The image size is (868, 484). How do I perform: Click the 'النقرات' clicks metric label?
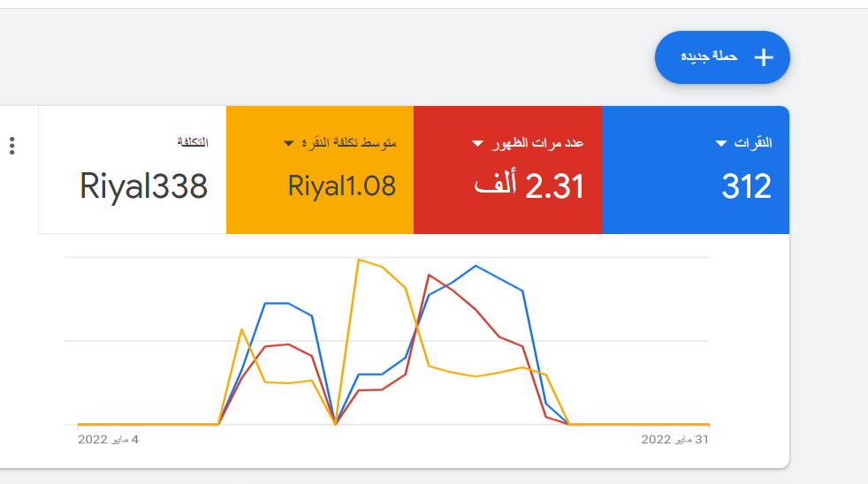[753, 143]
